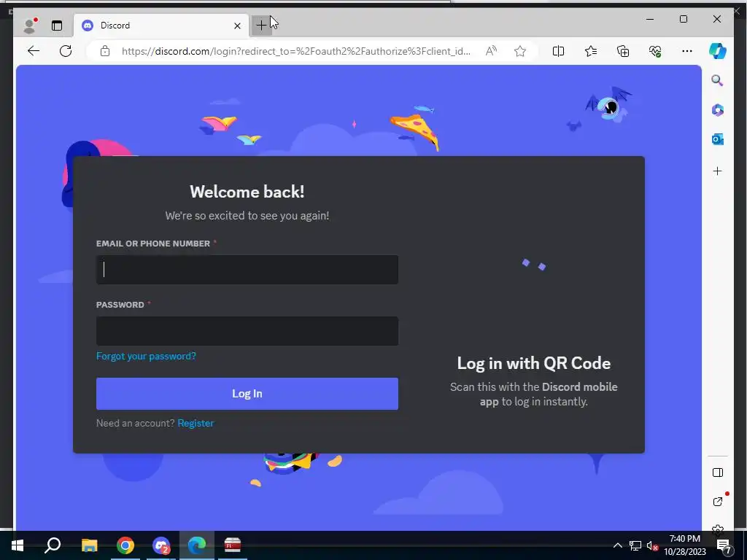This screenshot has width=747, height=560.
Task: Close the Discord tab
Action: coord(237,26)
